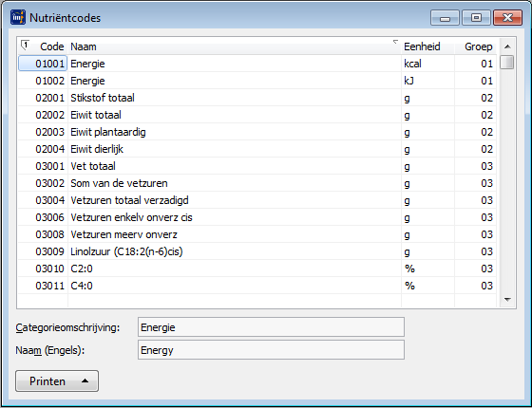
Task: Select row Linolzuur (C18:2(n-6)cis)
Action: click(256, 251)
